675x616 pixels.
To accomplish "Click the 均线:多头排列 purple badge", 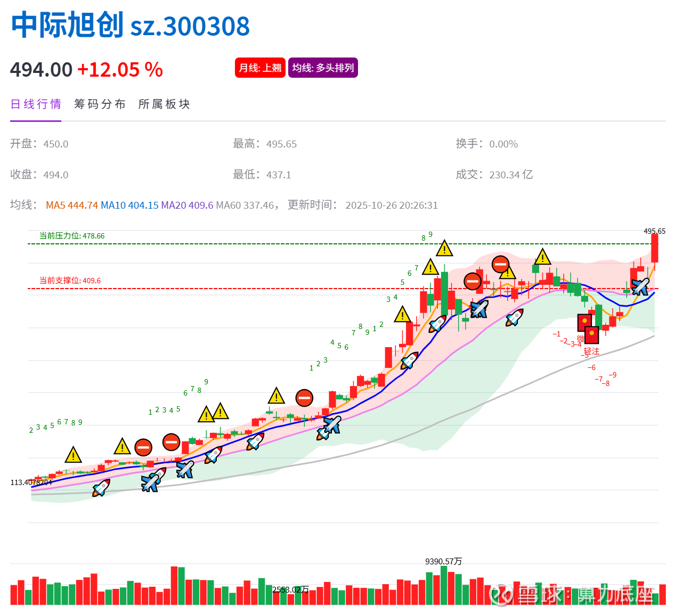I will click(323, 68).
